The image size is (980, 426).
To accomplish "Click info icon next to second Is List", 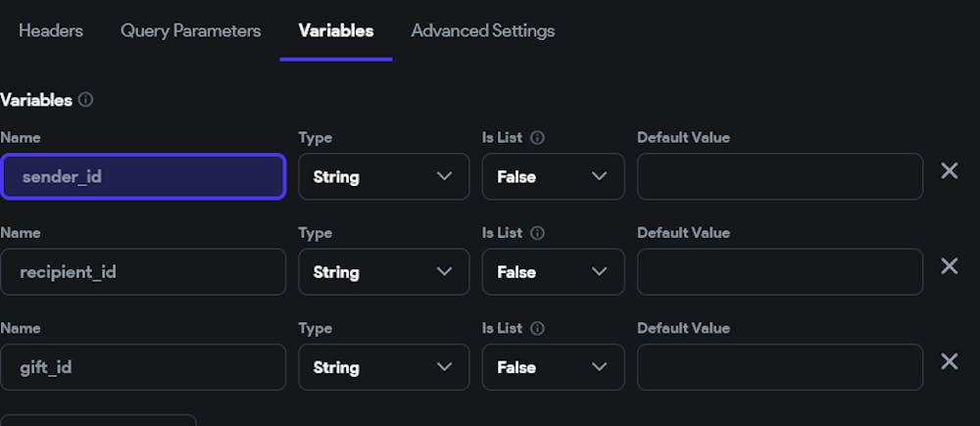I will 537,233.
